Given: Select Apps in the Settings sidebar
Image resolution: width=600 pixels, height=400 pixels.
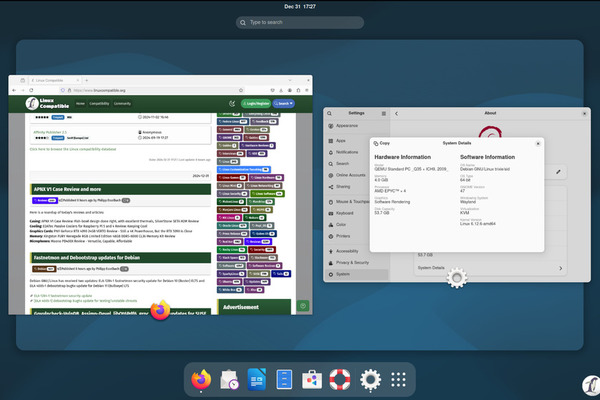Looking at the screenshot, I should (x=356, y=141).
